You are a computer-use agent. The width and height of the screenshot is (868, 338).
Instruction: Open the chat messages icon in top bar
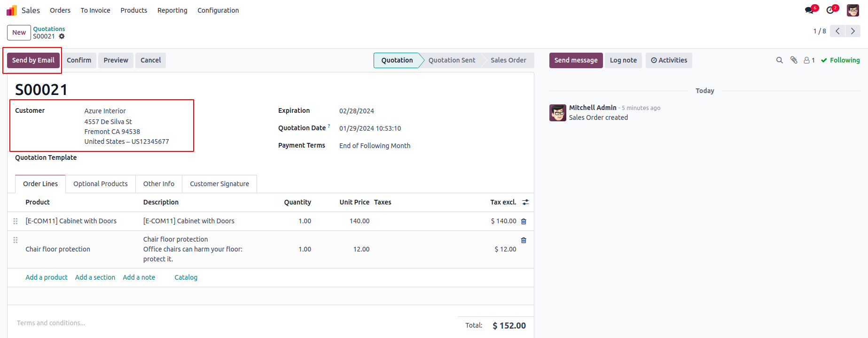point(809,10)
